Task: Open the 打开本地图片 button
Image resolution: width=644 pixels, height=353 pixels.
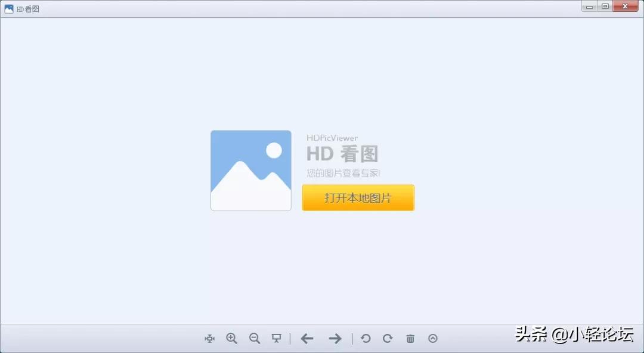Action: click(358, 197)
